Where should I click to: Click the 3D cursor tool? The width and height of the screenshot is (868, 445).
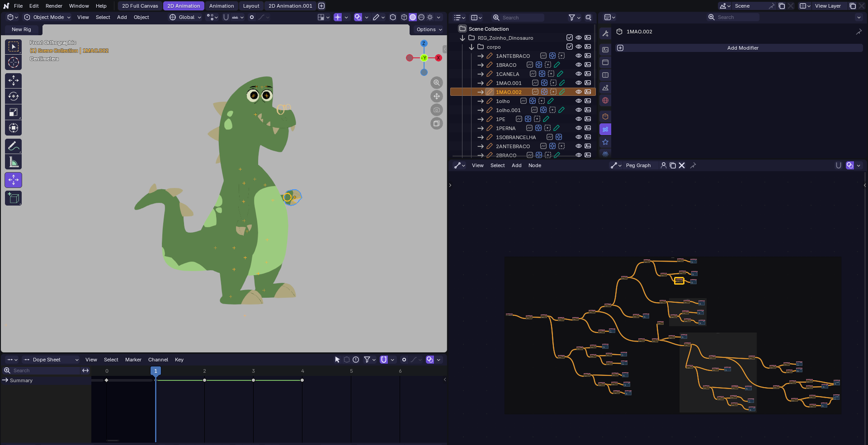[14, 62]
